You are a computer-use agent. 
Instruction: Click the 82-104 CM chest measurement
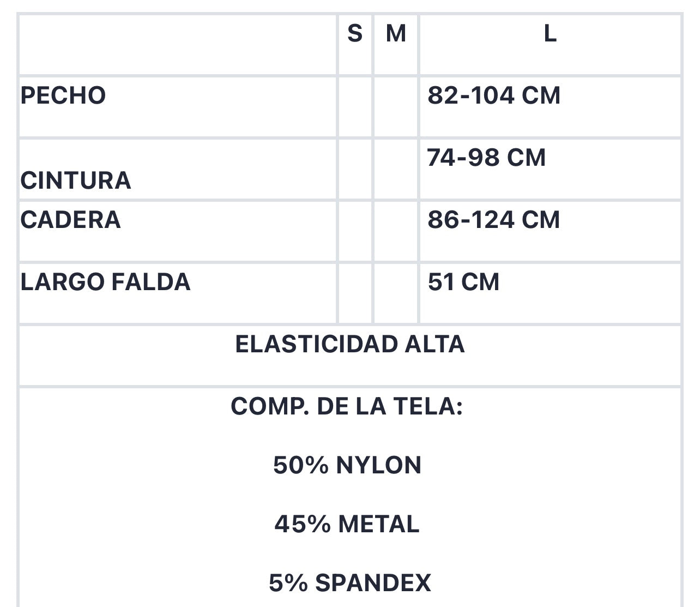494,95
